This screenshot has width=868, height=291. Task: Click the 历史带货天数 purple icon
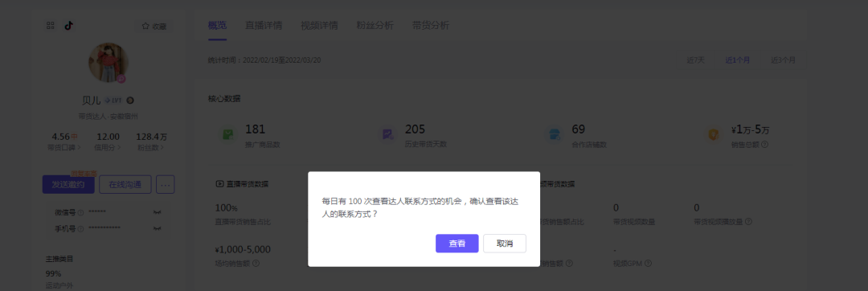[387, 134]
